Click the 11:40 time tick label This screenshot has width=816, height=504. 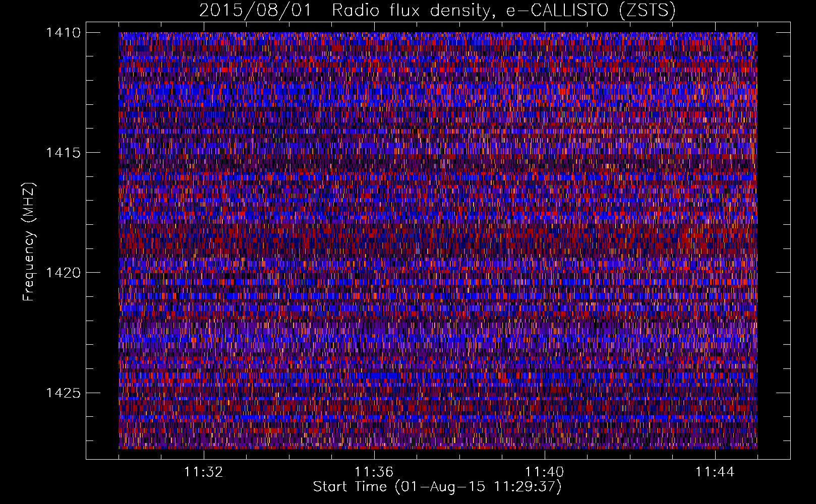pos(545,472)
